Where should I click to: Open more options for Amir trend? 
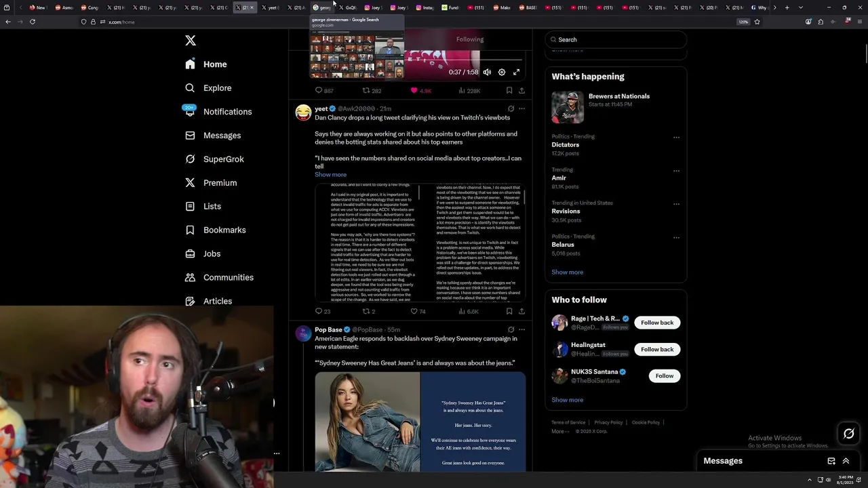pos(676,171)
